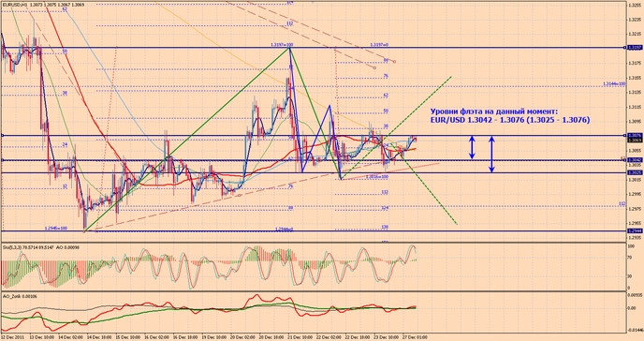The image size is (644, 341).
Task: Select the dashed green ascending trendline end
Action: pyautogui.click(x=451, y=77)
